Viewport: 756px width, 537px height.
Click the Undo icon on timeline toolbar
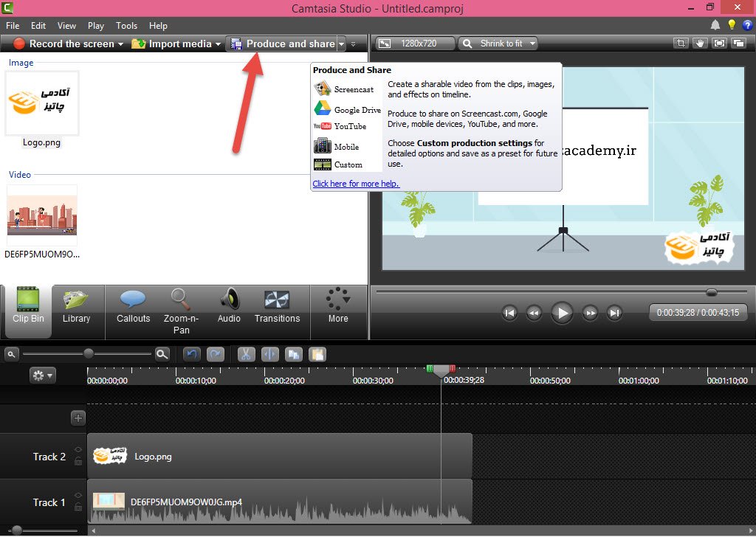192,355
